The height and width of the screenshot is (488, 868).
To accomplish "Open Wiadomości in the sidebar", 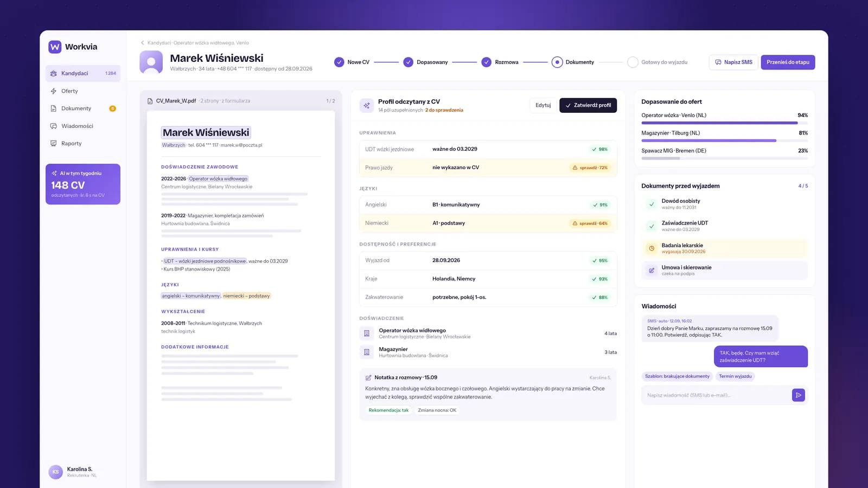I will pyautogui.click(x=83, y=126).
